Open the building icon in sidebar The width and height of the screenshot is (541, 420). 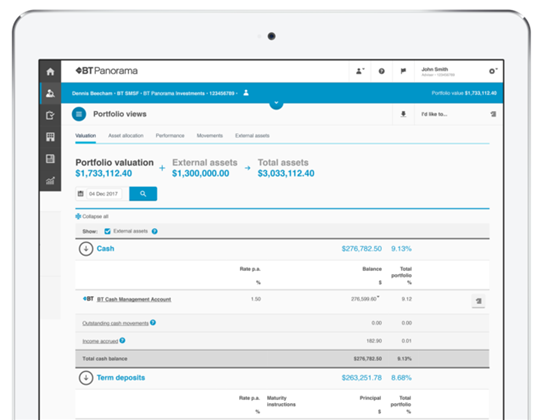(50, 137)
